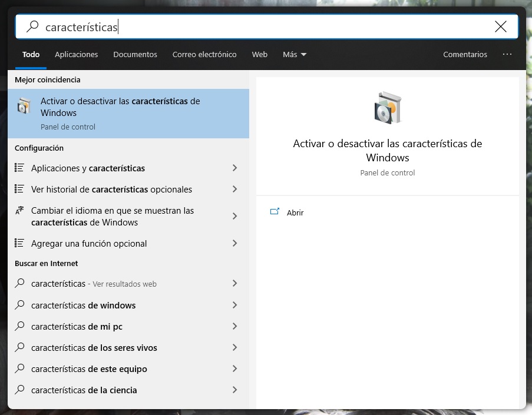Viewport: 532px width, 415px height.
Task: Open the Comentarios feedback link
Action: click(x=465, y=54)
